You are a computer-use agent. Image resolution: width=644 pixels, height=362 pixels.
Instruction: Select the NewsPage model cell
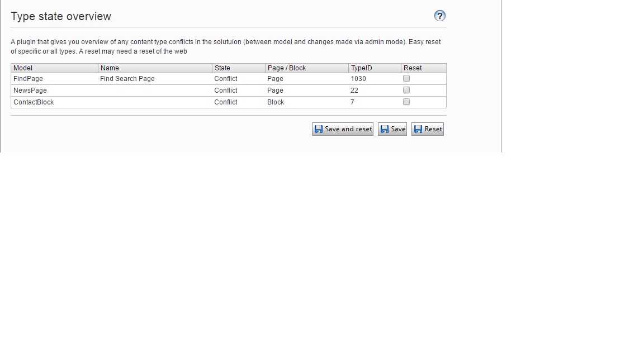coord(30,90)
